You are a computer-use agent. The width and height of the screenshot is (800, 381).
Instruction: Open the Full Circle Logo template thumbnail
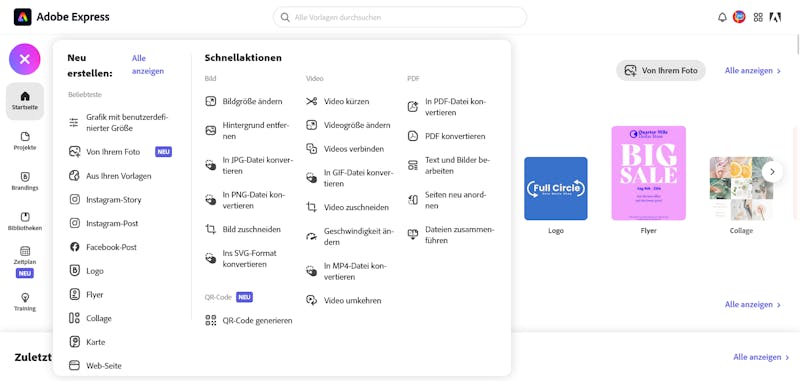tap(556, 189)
